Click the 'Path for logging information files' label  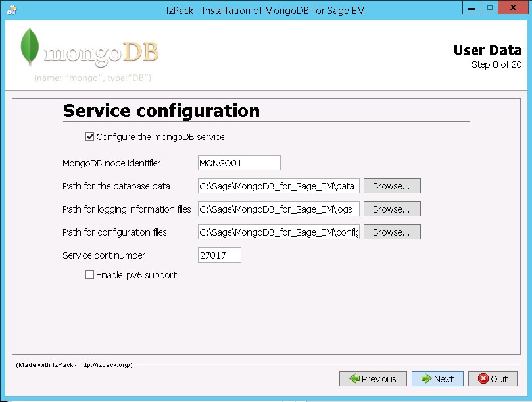tap(126, 209)
